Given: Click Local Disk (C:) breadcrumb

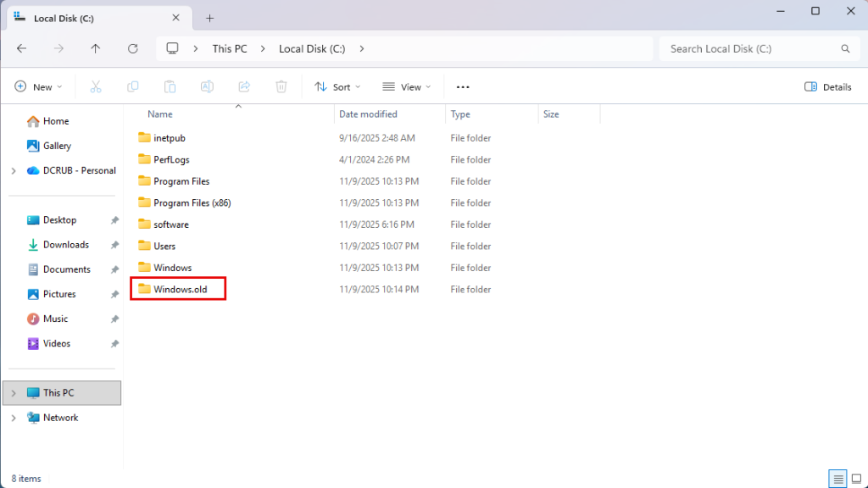Looking at the screenshot, I should coord(312,48).
